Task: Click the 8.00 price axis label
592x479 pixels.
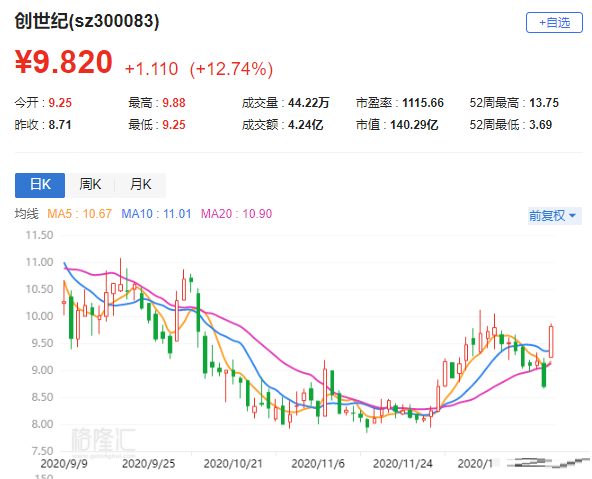Action: coord(42,424)
